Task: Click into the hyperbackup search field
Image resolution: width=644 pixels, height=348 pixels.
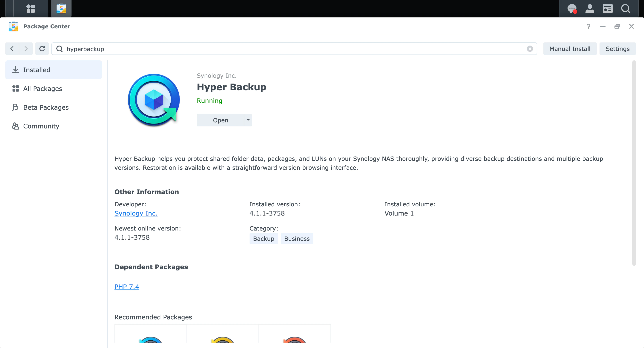Action: pos(294,49)
